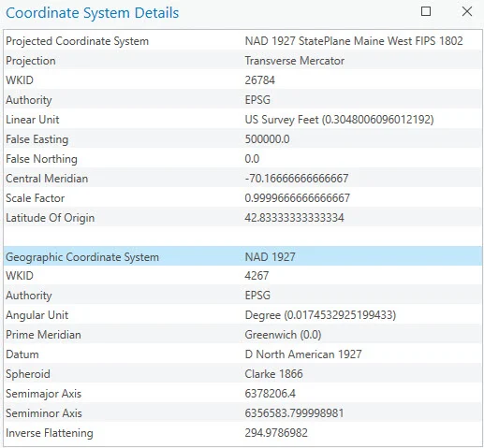Image resolution: width=484 pixels, height=448 pixels.
Task: Click the Semimajor Axis value
Action: (270, 394)
